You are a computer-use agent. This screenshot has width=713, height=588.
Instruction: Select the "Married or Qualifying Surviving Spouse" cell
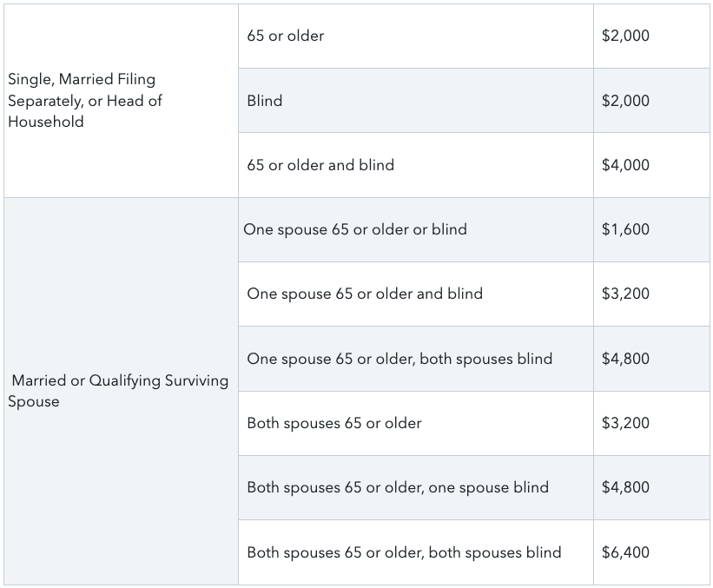click(x=118, y=391)
